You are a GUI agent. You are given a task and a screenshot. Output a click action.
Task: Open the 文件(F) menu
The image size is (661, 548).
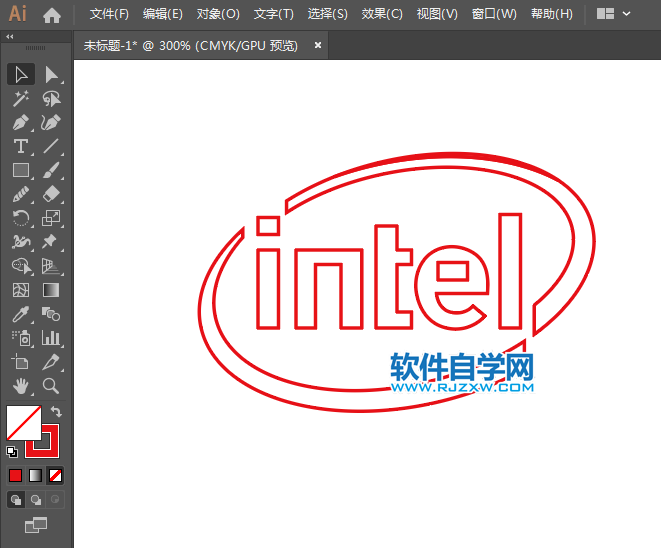109,14
